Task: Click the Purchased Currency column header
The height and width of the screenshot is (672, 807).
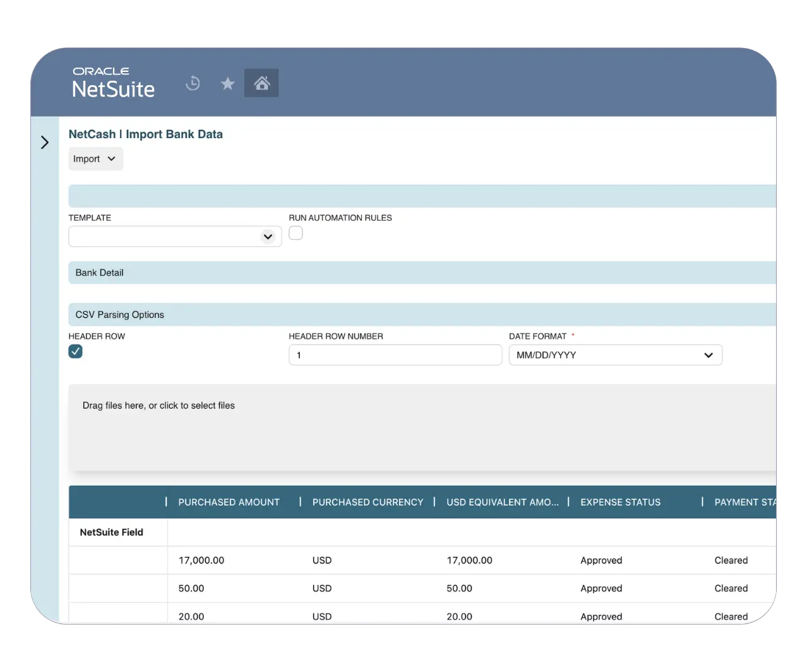Action: point(368,502)
